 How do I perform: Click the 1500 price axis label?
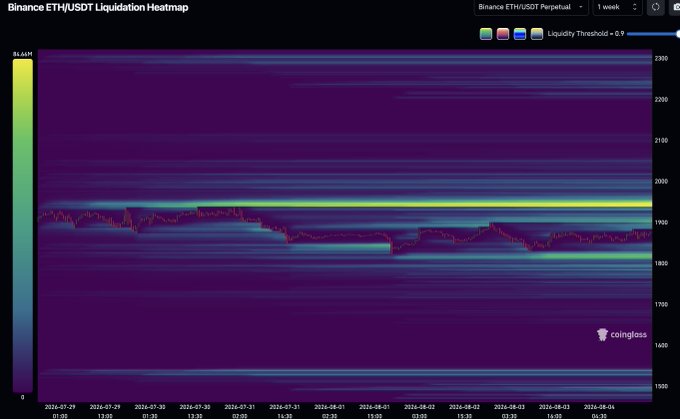pyautogui.click(x=661, y=386)
